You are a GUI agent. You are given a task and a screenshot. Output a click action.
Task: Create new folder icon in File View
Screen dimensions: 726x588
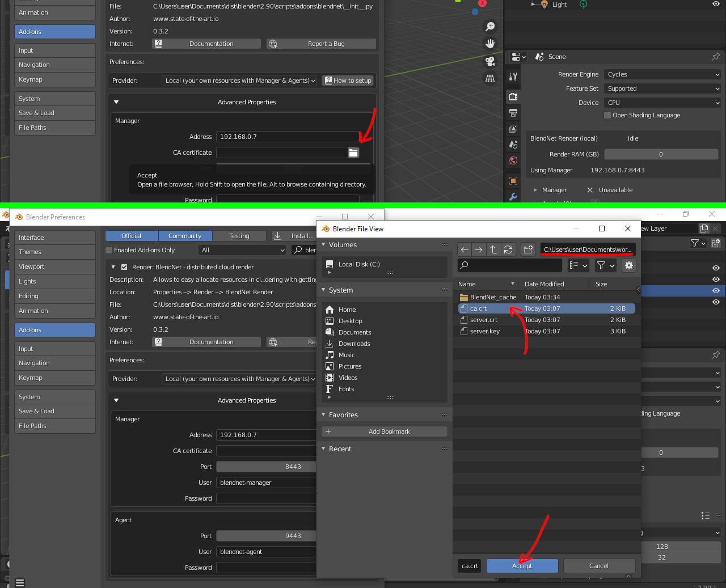point(528,249)
